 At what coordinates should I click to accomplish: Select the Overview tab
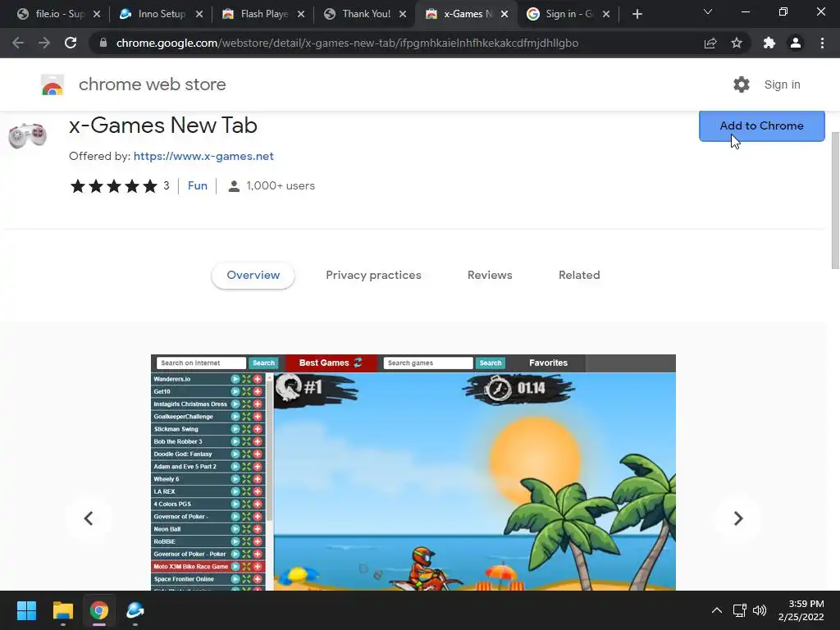[x=253, y=275]
